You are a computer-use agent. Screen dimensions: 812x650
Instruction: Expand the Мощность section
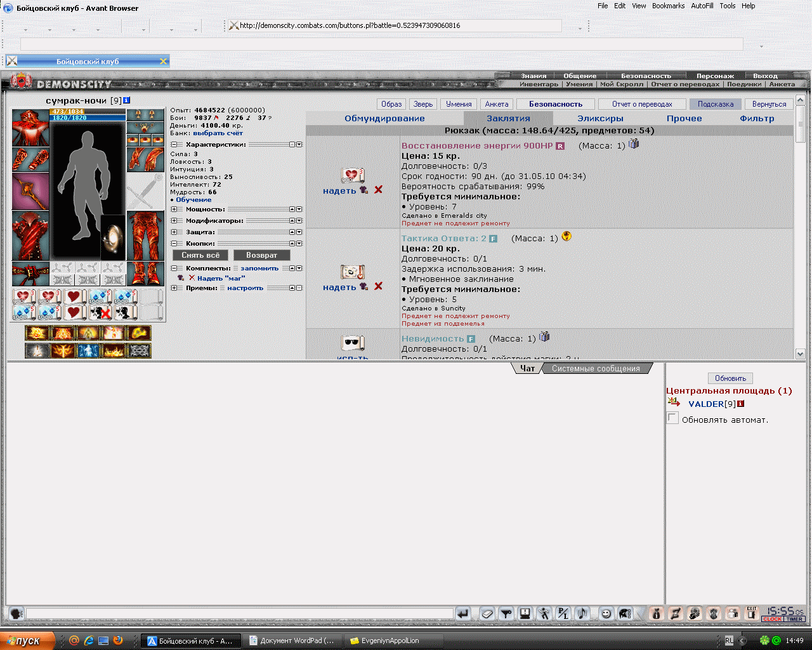(x=174, y=209)
